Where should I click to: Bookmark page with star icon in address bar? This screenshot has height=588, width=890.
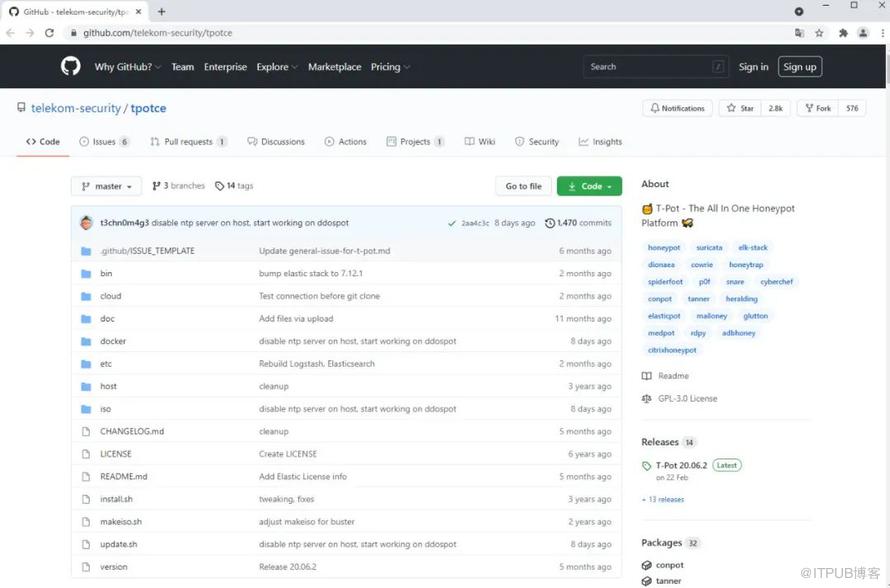point(819,33)
